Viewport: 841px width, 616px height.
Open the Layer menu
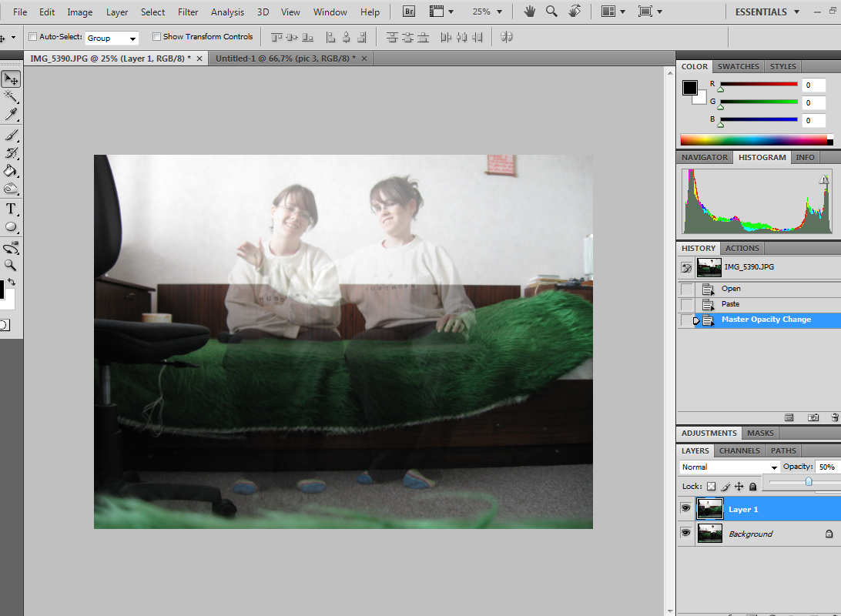click(117, 12)
